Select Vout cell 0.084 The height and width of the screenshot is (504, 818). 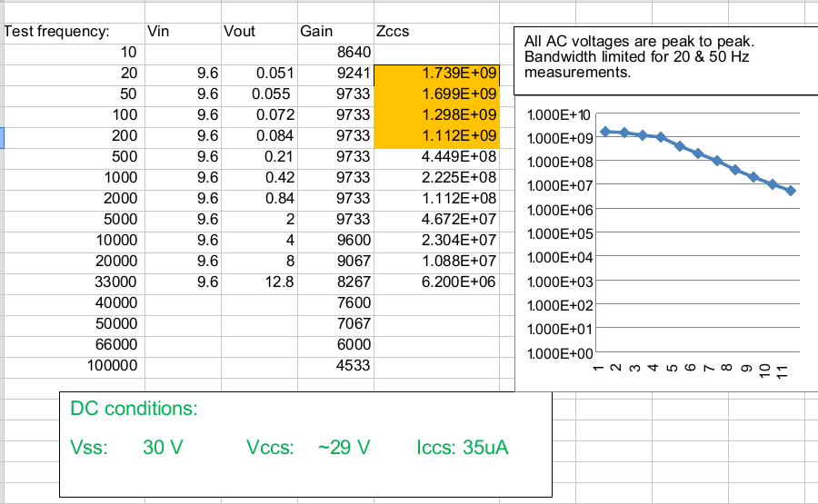point(259,136)
